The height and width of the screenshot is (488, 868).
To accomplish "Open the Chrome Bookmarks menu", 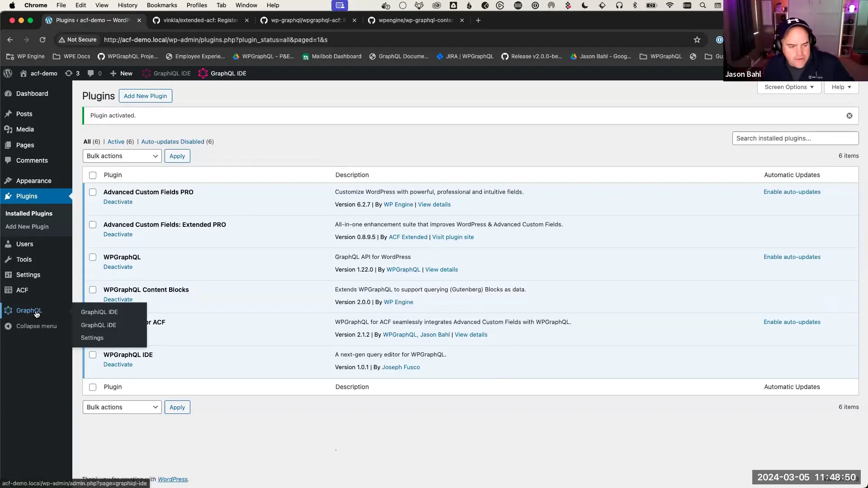I will [x=162, y=5].
